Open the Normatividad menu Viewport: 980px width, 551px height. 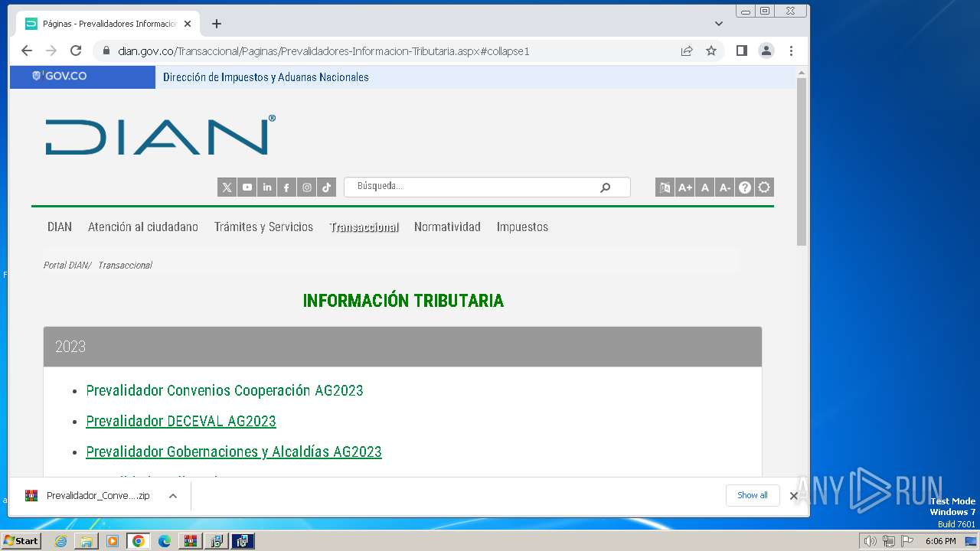[447, 227]
